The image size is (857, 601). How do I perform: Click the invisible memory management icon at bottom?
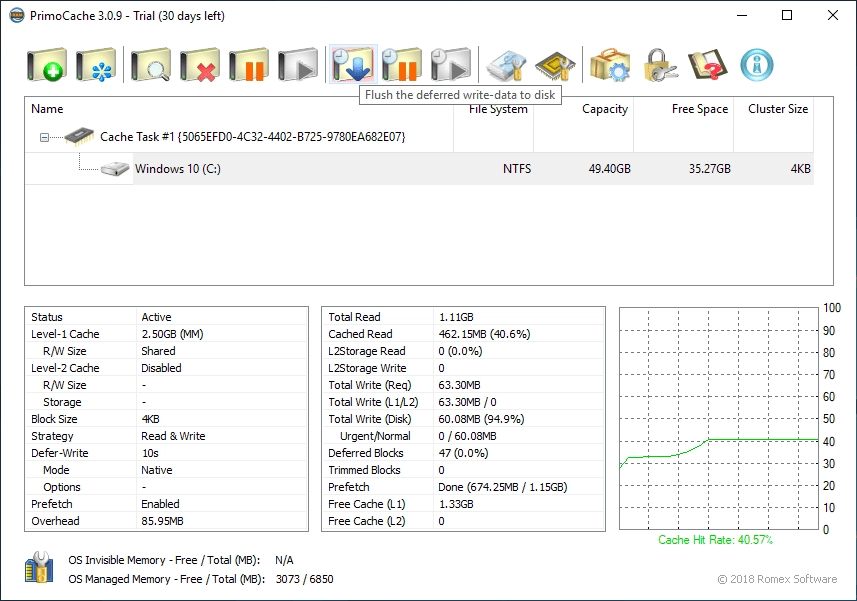39,567
